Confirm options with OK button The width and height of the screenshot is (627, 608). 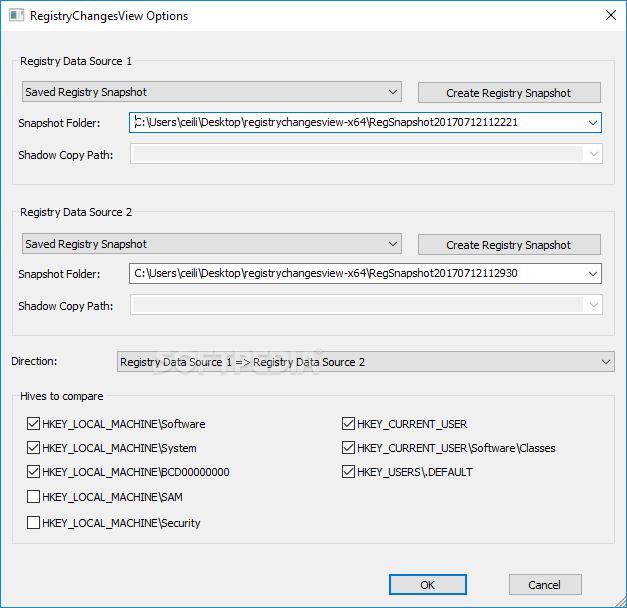(427, 585)
